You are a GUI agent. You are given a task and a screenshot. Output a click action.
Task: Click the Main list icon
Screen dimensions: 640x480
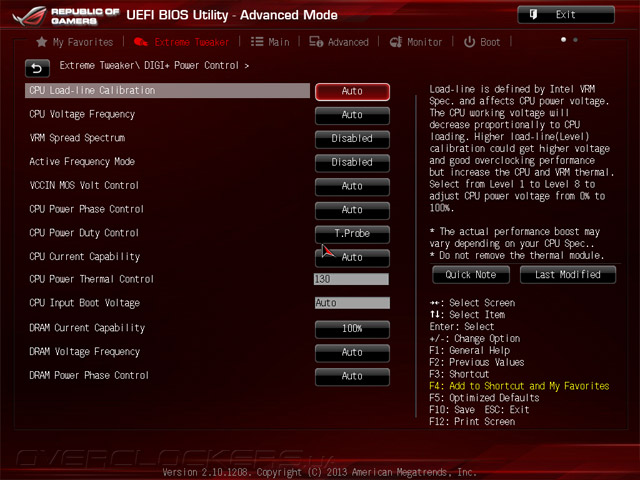click(x=257, y=42)
